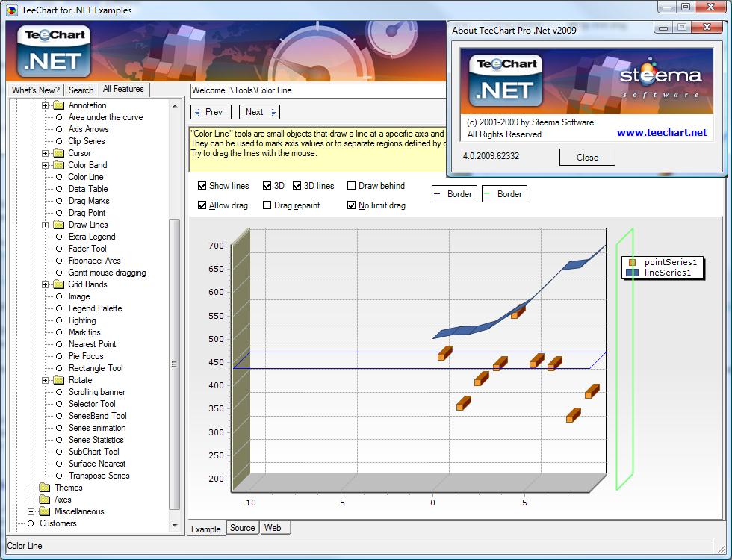Select Legend Palette in the tree
732x560 pixels.
coord(96,308)
